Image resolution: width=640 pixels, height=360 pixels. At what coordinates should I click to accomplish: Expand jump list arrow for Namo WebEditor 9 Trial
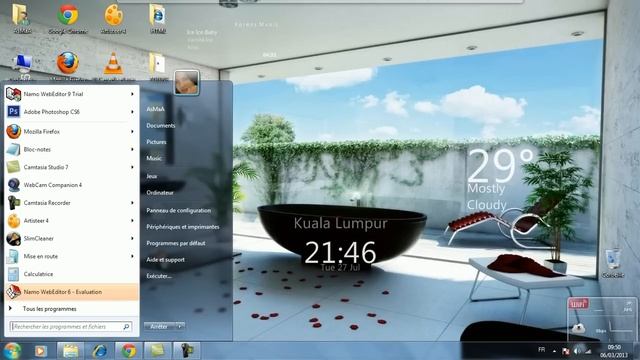tap(132, 94)
